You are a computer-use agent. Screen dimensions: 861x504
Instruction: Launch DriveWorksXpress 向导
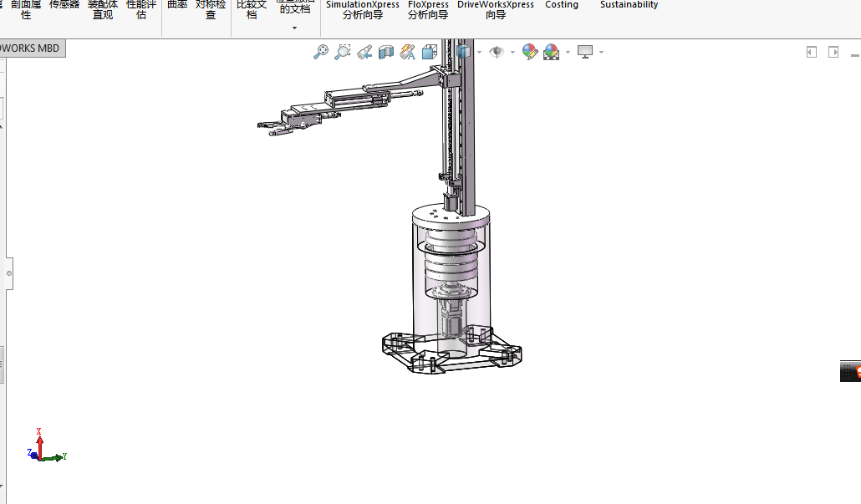tap(496, 10)
